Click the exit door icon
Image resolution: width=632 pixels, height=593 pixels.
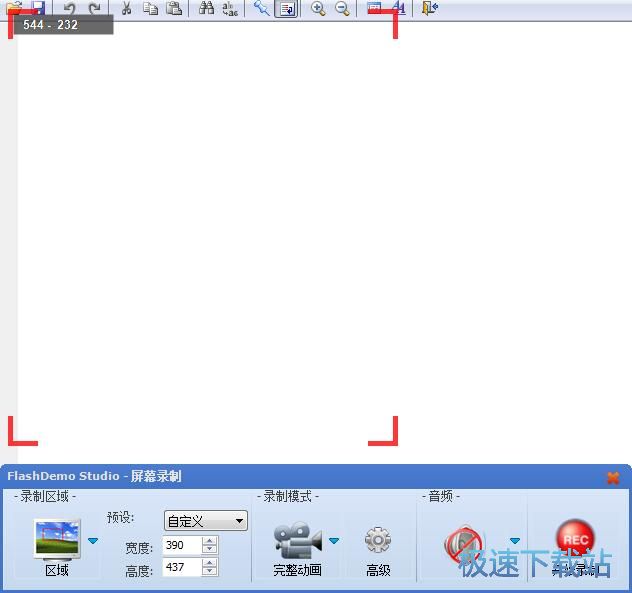[x=430, y=8]
